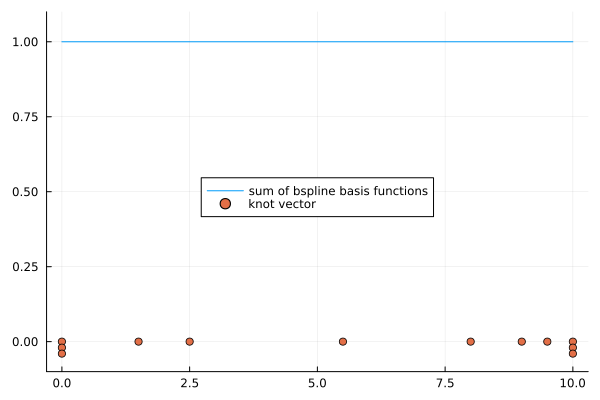Click the knot marker at x=1.5
The width and height of the screenshot is (600, 400).
coord(138,342)
